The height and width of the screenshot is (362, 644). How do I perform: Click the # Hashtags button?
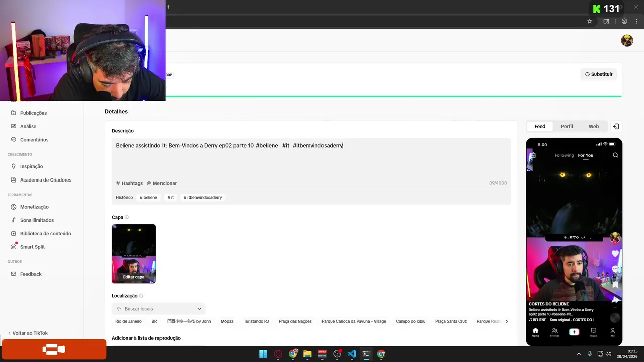[129, 183]
